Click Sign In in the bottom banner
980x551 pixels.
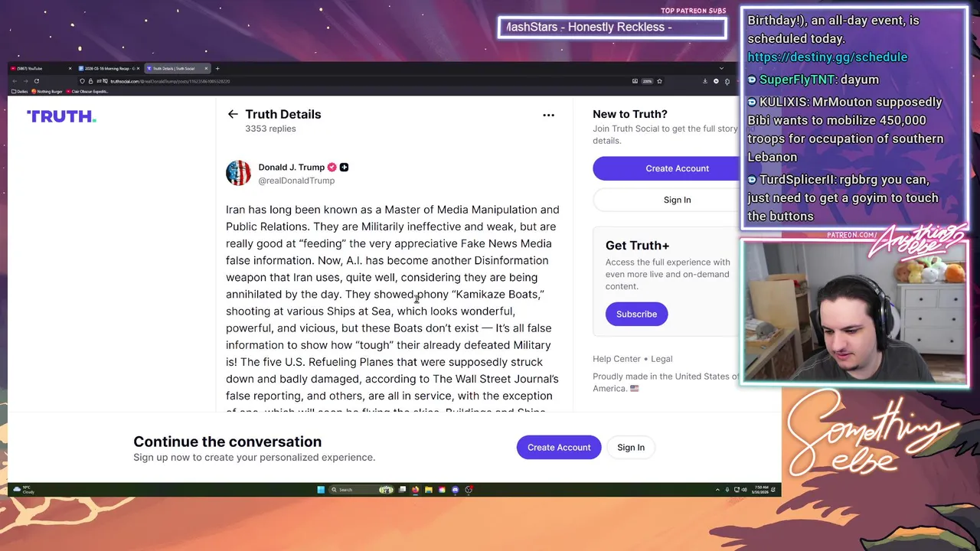tap(631, 448)
